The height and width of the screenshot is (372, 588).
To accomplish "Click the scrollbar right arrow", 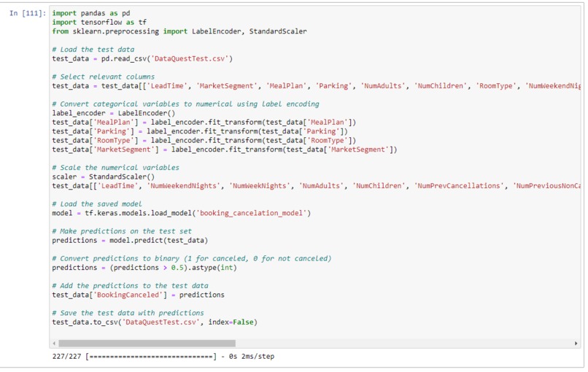I will click(576, 343).
